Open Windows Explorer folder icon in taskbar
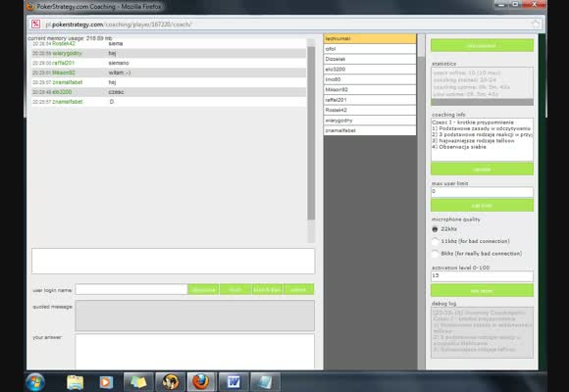 click(76, 382)
